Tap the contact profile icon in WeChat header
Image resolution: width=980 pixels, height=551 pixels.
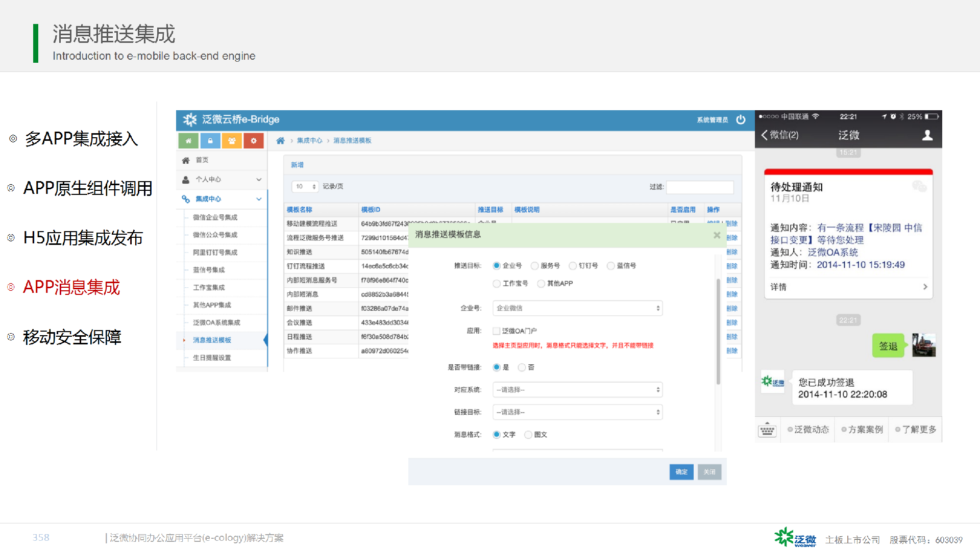(927, 135)
